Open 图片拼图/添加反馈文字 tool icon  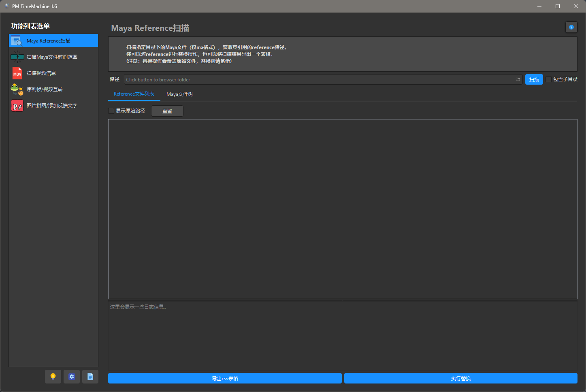coord(17,106)
